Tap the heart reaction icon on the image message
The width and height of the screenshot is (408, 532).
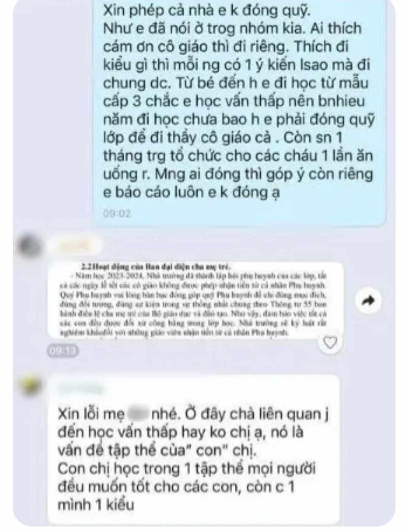coord(330,343)
